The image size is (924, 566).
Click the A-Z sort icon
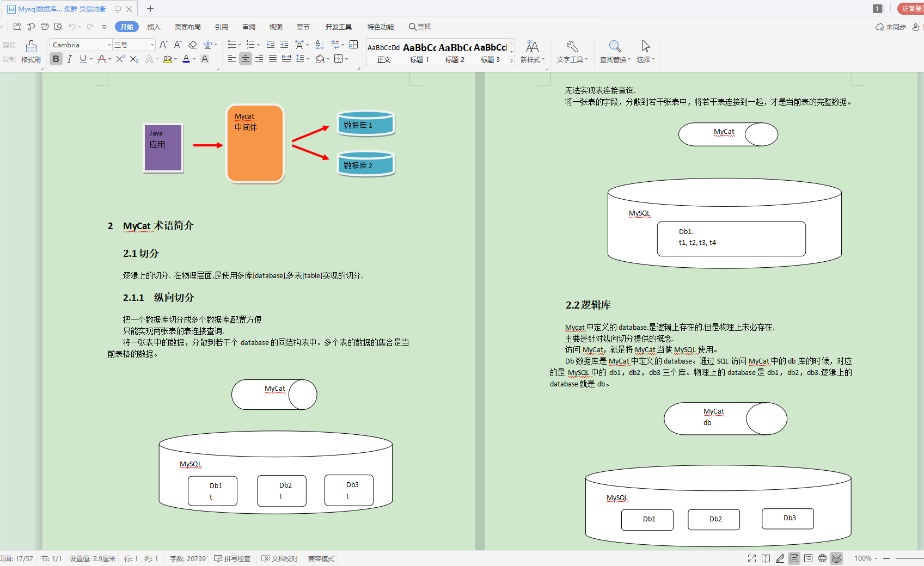pos(320,45)
